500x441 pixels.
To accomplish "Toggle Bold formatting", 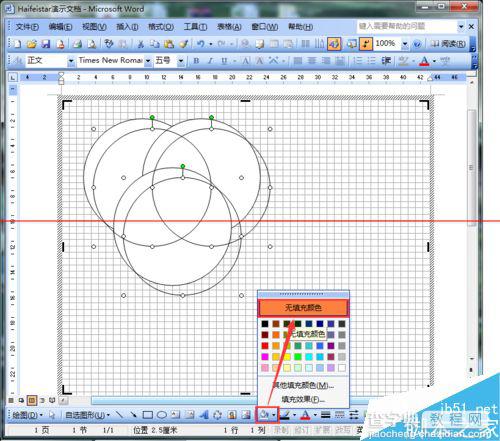I will click(196, 61).
